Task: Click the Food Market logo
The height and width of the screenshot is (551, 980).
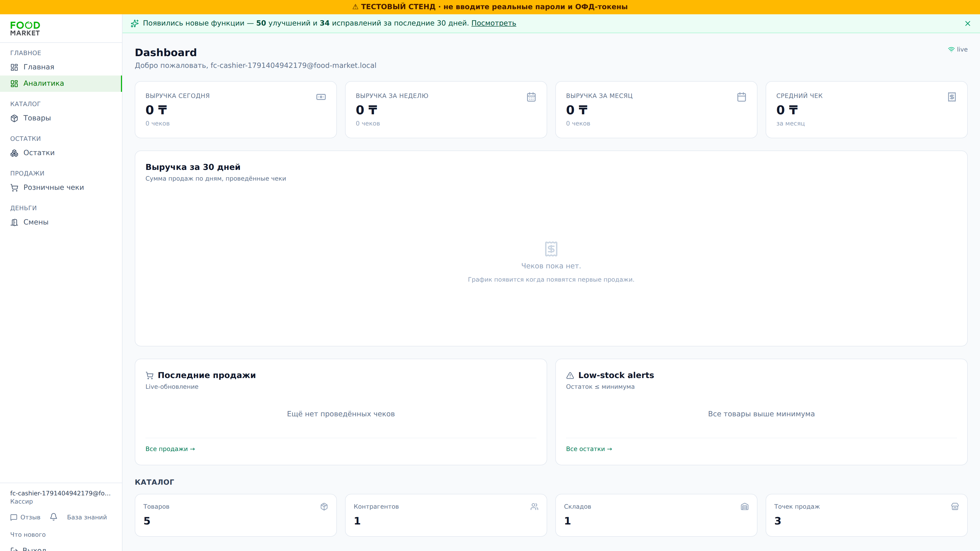Action: pyautogui.click(x=25, y=29)
